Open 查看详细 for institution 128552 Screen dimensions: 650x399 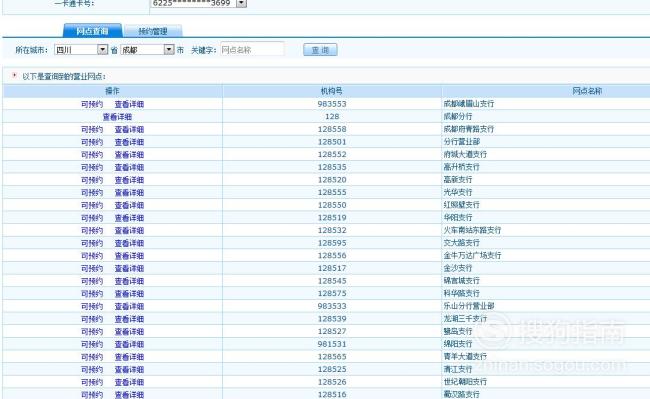[x=129, y=155]
